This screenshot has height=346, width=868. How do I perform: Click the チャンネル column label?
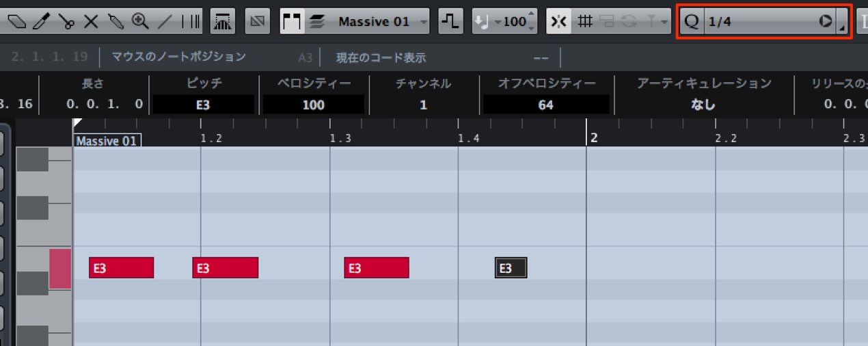coord(423,83)
